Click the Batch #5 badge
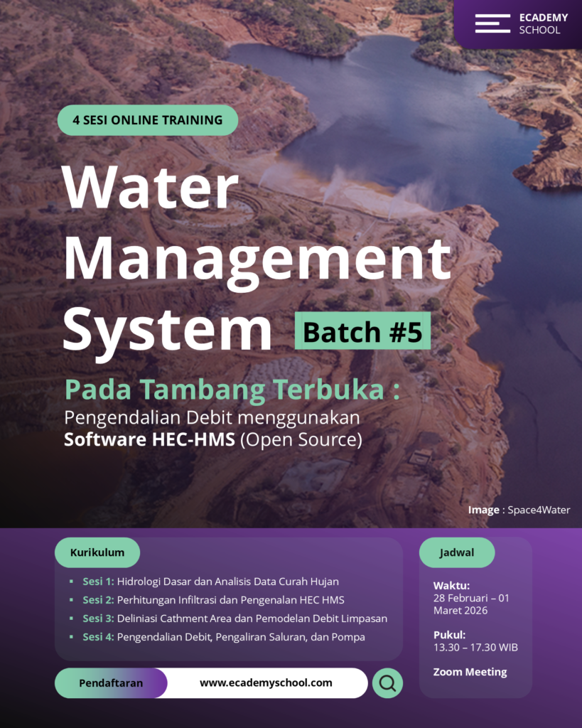Viewport: 582px width, 728px height. click(362, 331)
